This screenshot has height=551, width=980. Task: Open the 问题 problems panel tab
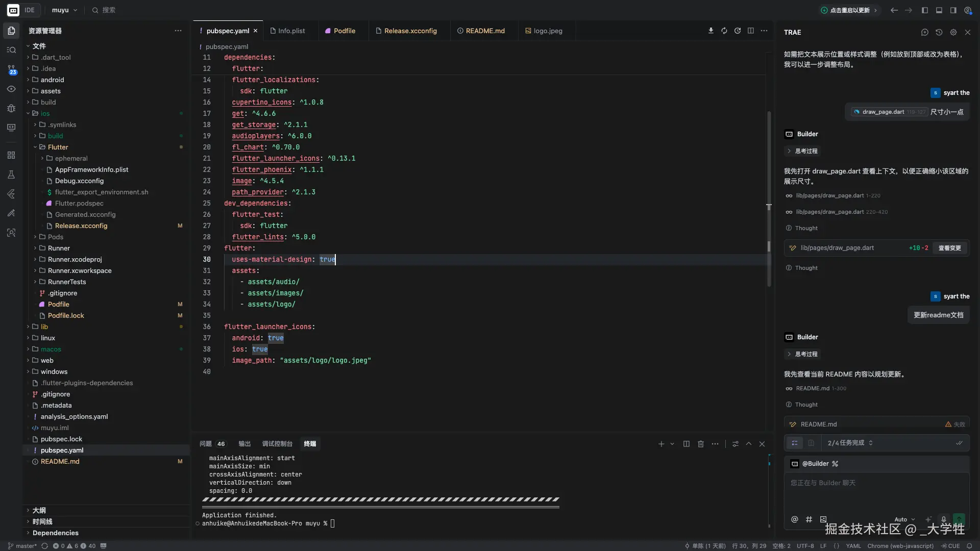pyautogui.click(x=206, y=444)
